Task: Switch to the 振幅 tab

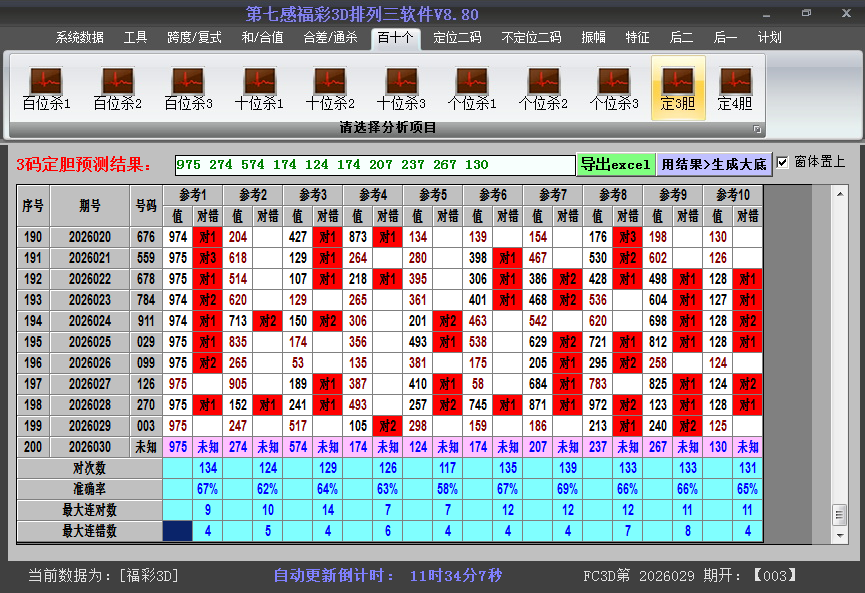Action: (592, 37)
